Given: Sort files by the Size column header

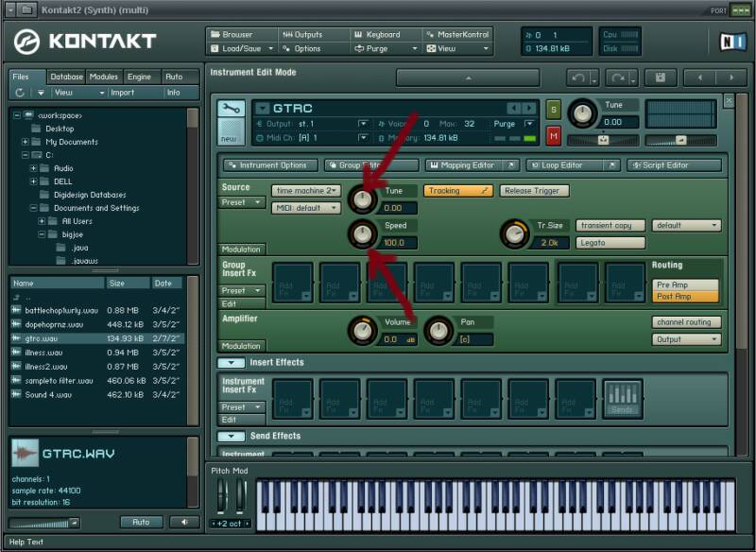Looking at the screenshot, I should pos(129,284).
